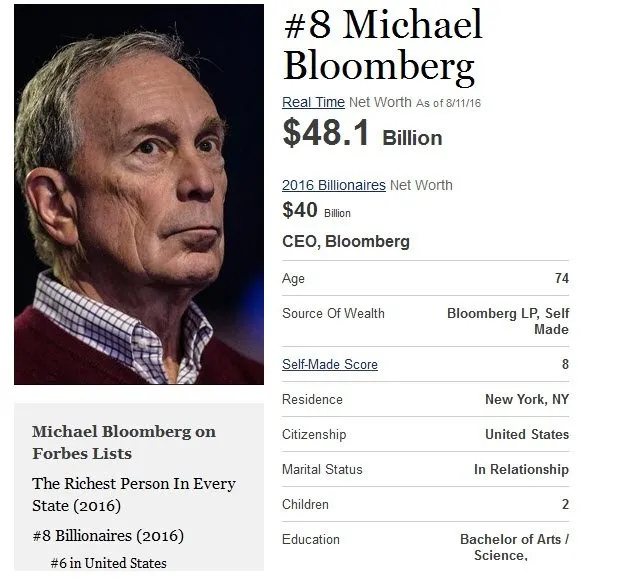Open the 2016 Billionaires link

pyautogui.click(x=334, y=185)
